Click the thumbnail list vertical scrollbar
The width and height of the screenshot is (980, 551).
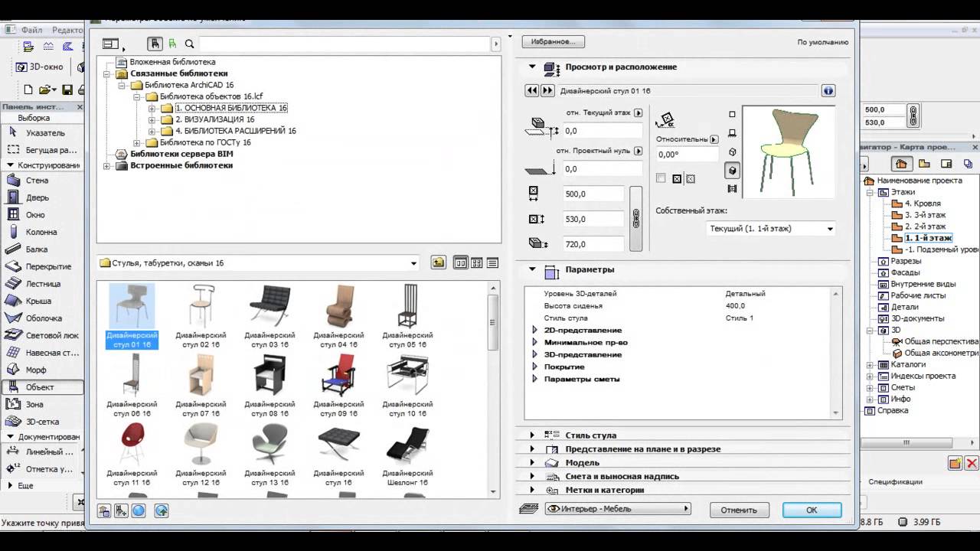click(x=495, y=390)
